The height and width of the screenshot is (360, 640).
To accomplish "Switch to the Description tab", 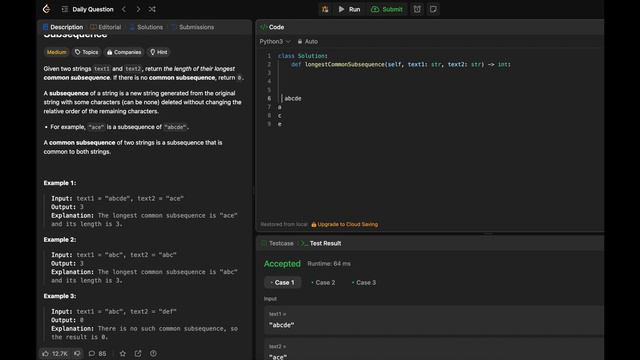I will tap(63, 27).
